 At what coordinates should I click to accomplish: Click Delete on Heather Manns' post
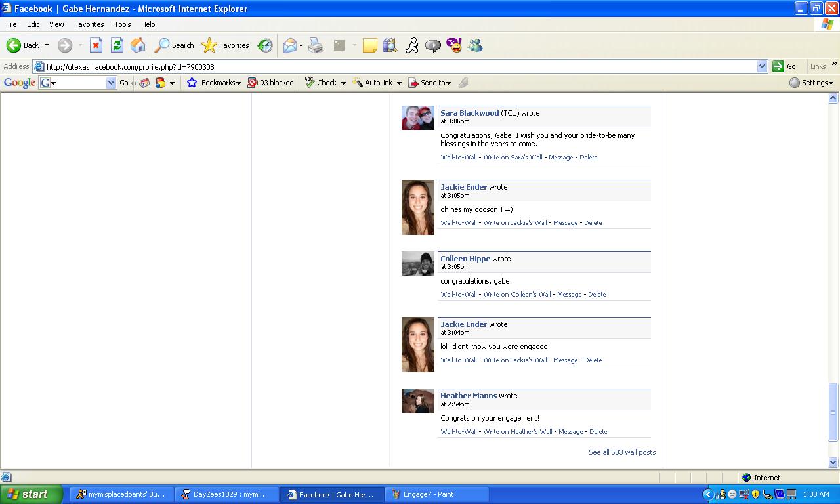tap(598, 432)
